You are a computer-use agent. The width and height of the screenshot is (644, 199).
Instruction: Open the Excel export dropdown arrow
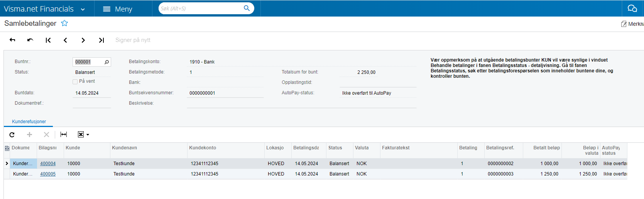pyautogui.click(x=88, y=135)
